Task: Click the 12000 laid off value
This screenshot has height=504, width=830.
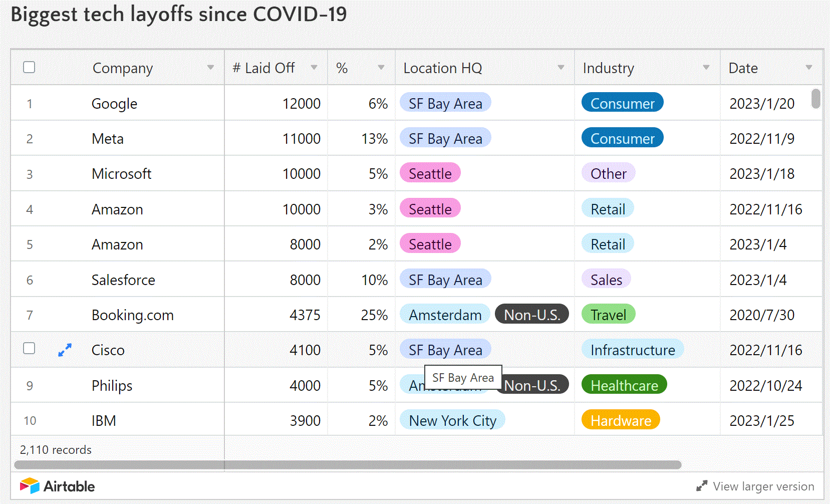Action: coord(301,103)
